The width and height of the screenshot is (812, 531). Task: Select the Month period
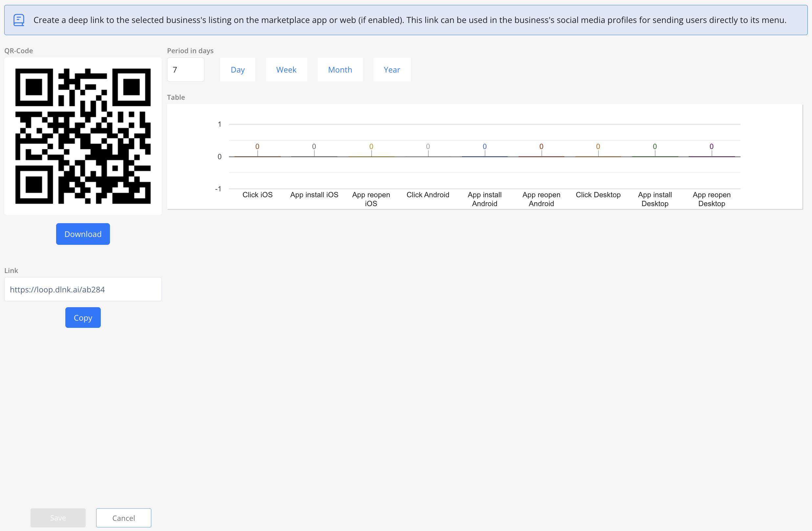tap(340, 70)
